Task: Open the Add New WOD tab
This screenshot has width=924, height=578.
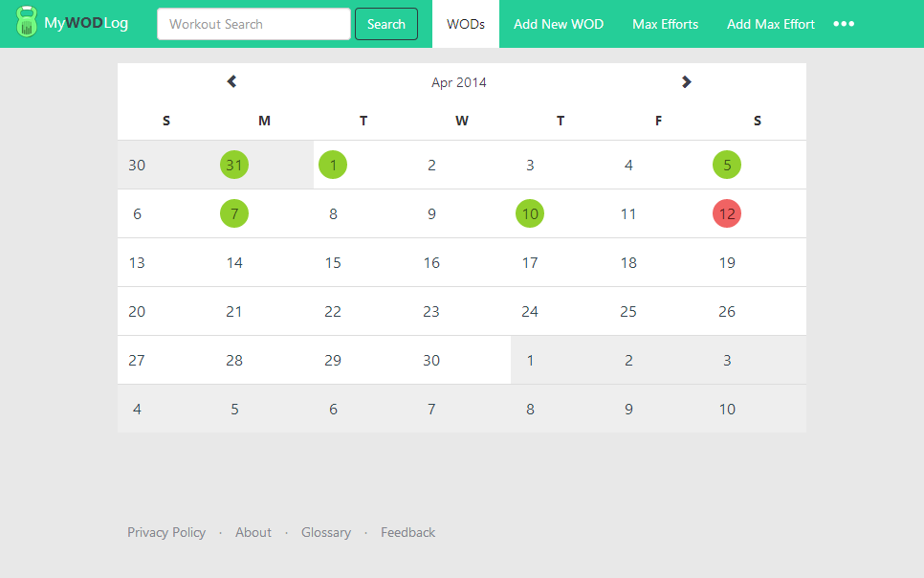Action: [x=559, y=24]
